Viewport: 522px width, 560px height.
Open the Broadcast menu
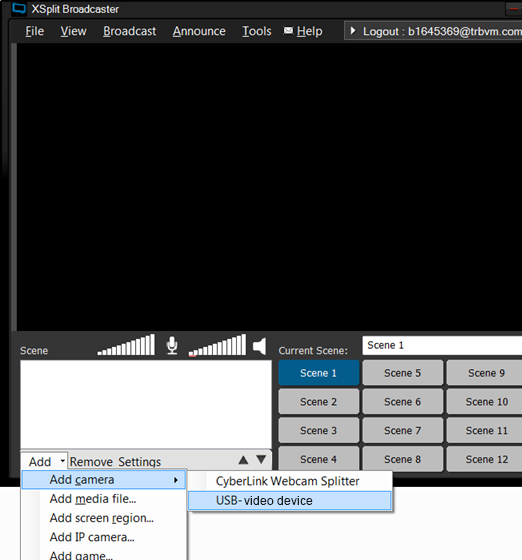130,31
